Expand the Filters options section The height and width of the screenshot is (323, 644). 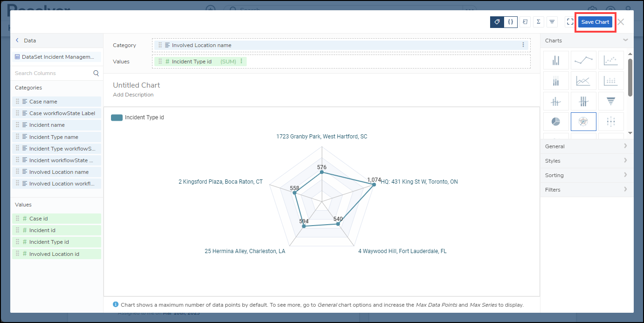(x=587, y=190)
